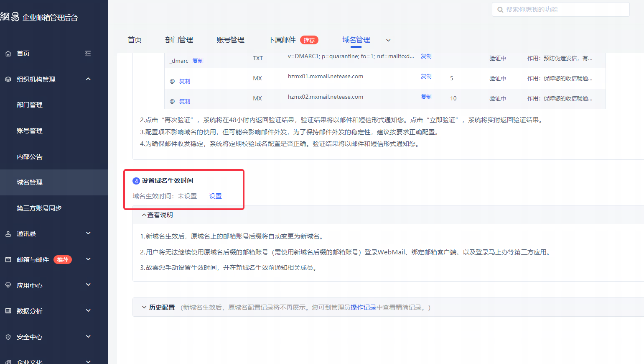Open the 操作记录 link

point(363,308)
